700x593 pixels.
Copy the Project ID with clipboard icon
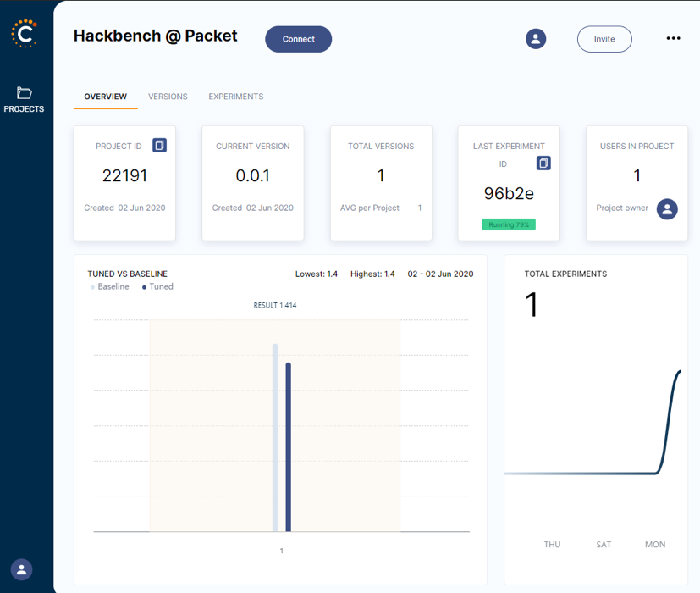[159, 145]
